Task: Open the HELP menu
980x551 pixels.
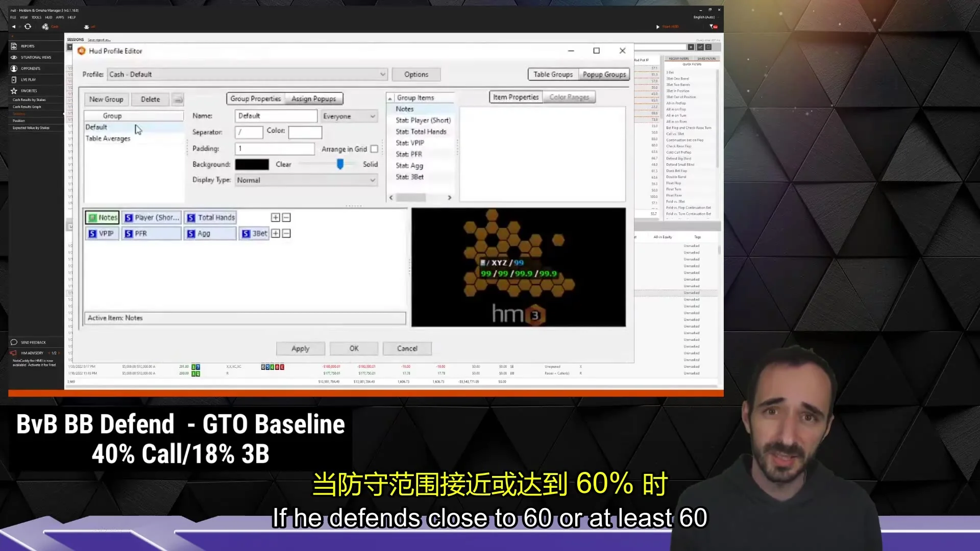Action: click(x=71, y=17)
